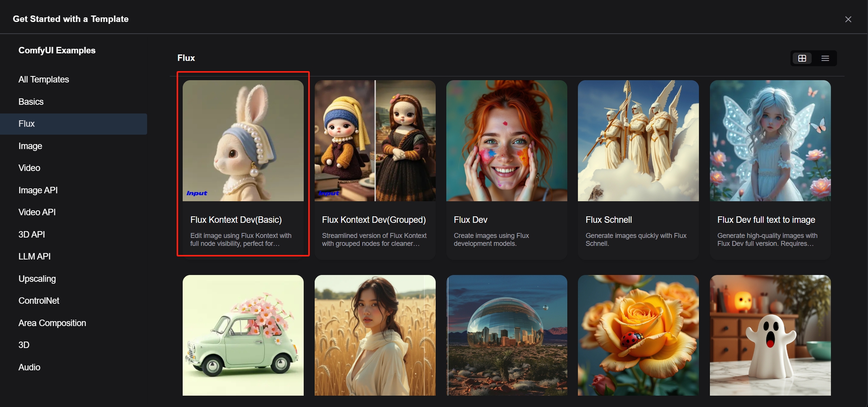This screenshot has width=868, height=407.
Task: Click 'Edit image using Flux Kontext' description
Action: [241, 239]
